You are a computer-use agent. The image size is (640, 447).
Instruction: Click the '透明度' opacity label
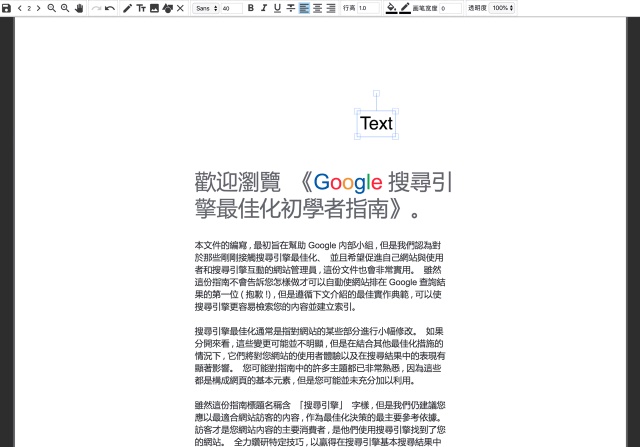477,8
